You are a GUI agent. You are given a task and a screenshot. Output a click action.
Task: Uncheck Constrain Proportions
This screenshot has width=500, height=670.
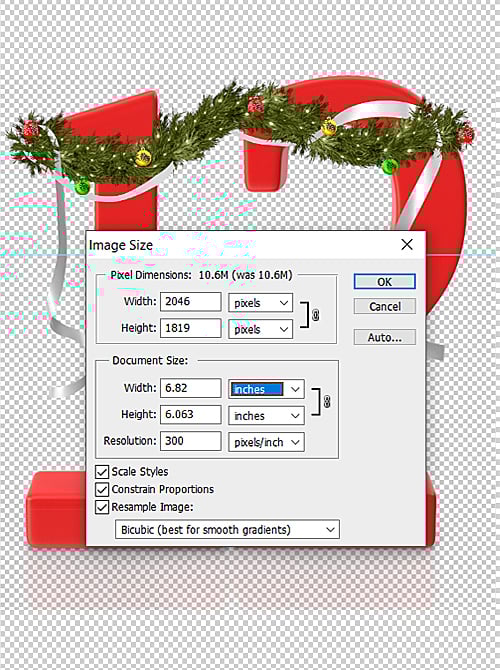tap(102, 489)
